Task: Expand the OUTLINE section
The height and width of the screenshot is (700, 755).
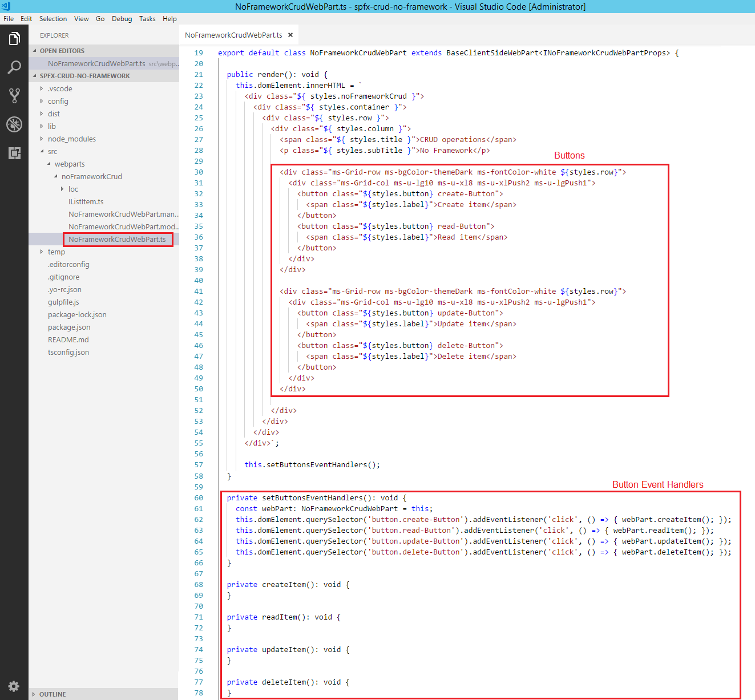Action: click(53, 694)
